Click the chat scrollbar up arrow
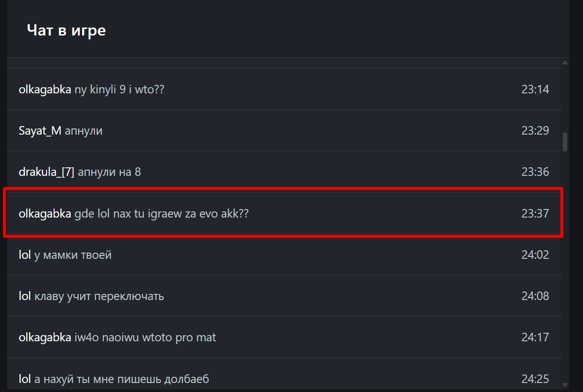 click(x=565, y=63)
